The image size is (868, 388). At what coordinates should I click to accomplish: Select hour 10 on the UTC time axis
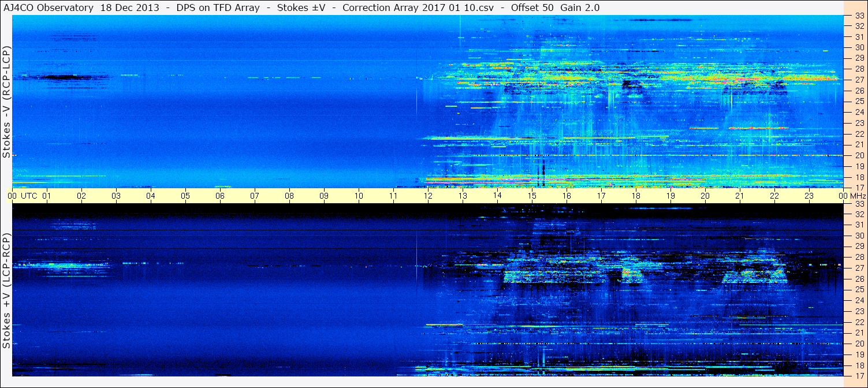click(x=359, y=196)
